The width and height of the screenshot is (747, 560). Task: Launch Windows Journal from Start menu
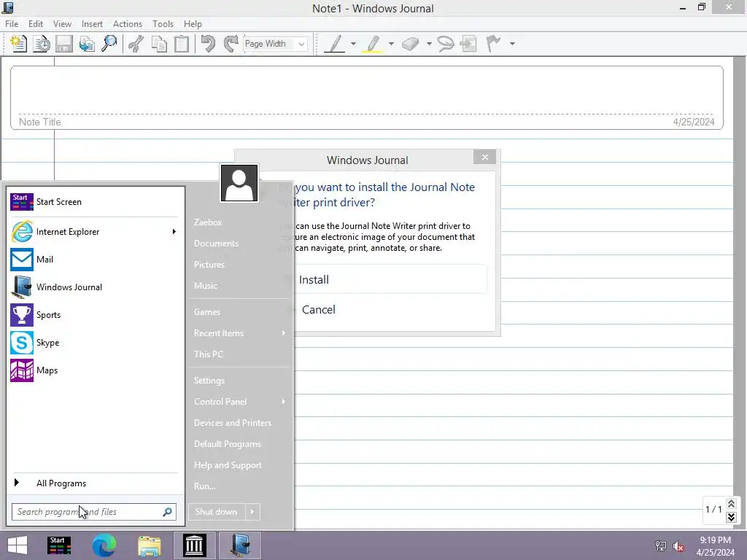94,287
